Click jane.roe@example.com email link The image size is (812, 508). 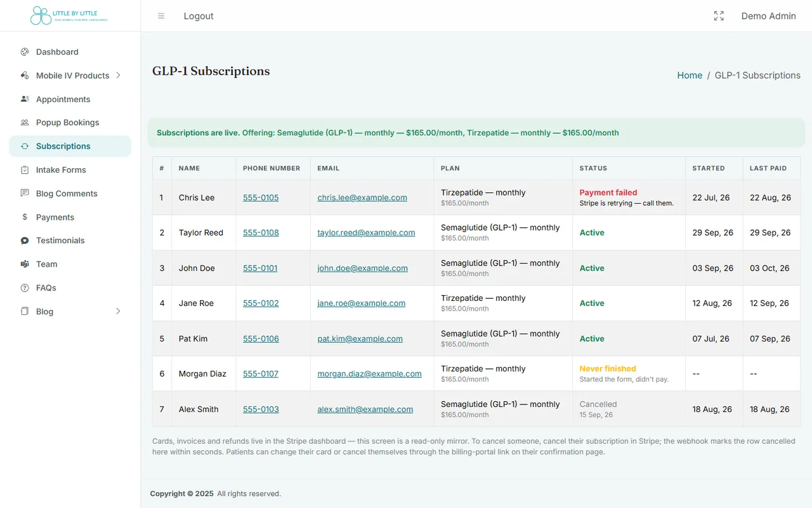(x=361, y=303)
